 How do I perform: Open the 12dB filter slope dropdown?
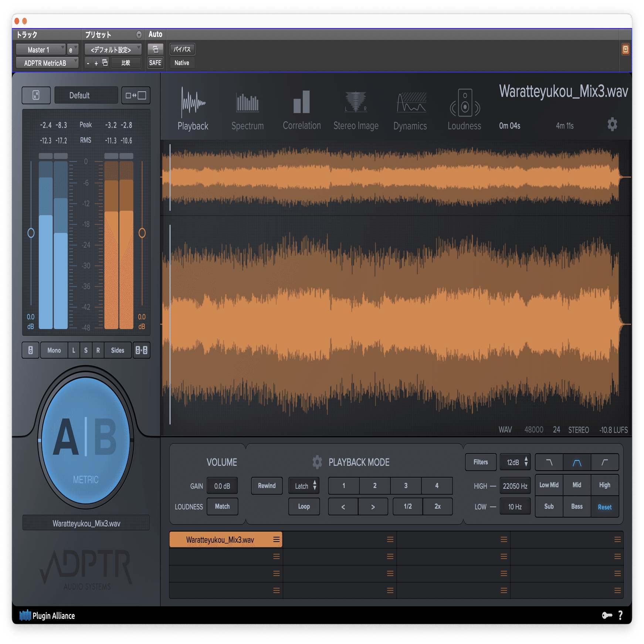click(x=515, y=462)
